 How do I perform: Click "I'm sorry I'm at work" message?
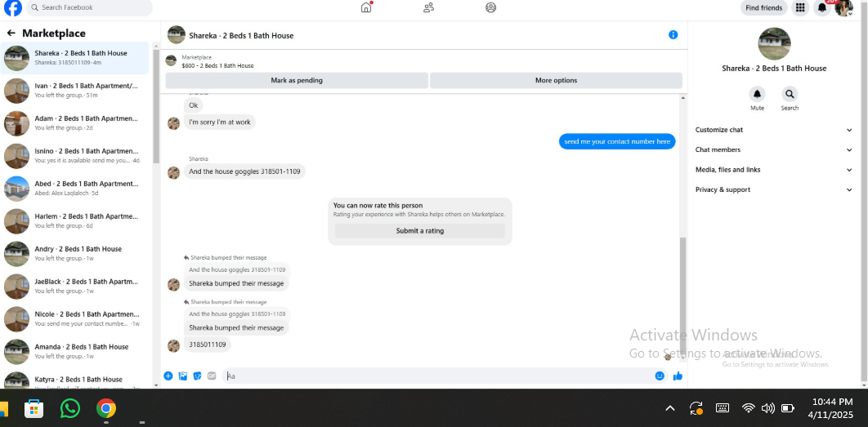coord(219,122)
